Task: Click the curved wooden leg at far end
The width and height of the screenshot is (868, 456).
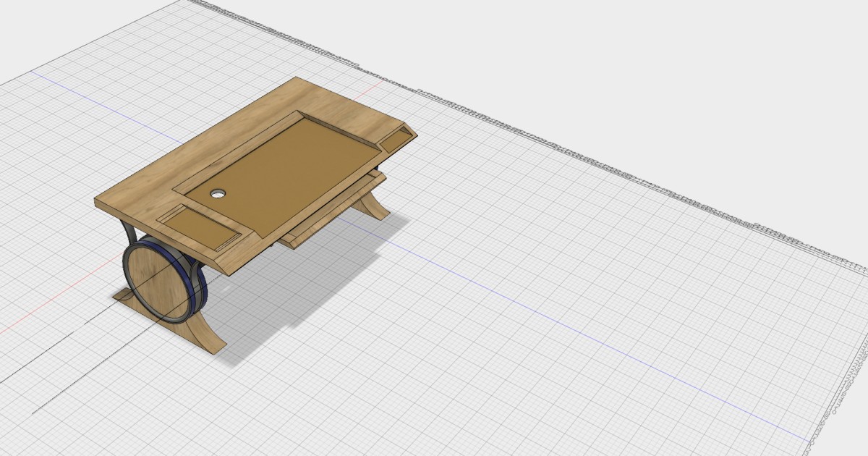Action: pos(374,205)
